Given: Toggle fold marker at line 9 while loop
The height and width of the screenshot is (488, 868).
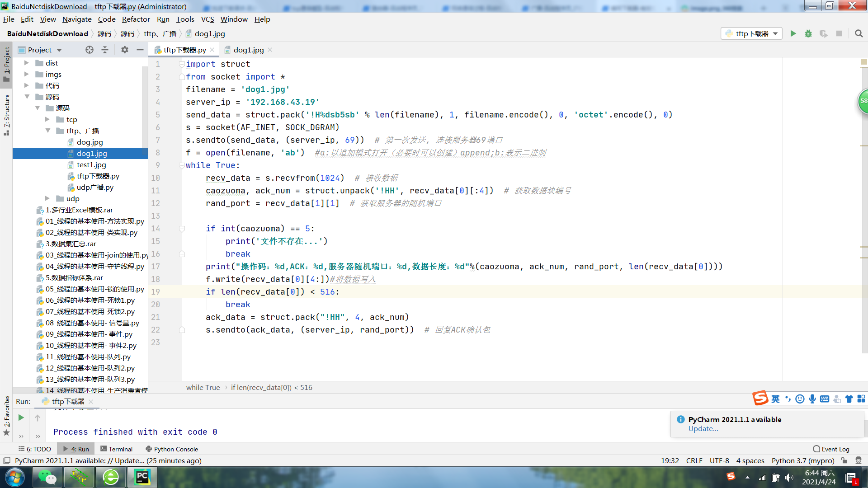Looking at the screenshot, I should coord(182,165).
